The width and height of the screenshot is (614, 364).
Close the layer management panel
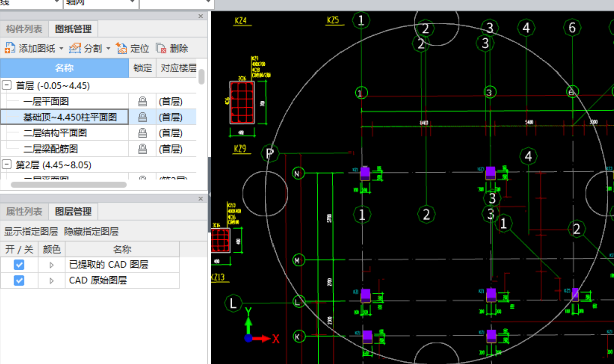201,199
